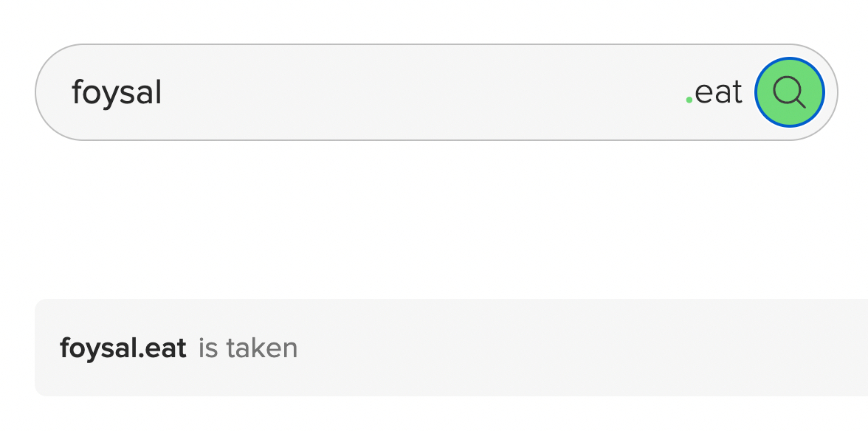Click the left padding of the result row
Image resolution: width=868 pixels, height=431 pixels.
tap(46, 348)
